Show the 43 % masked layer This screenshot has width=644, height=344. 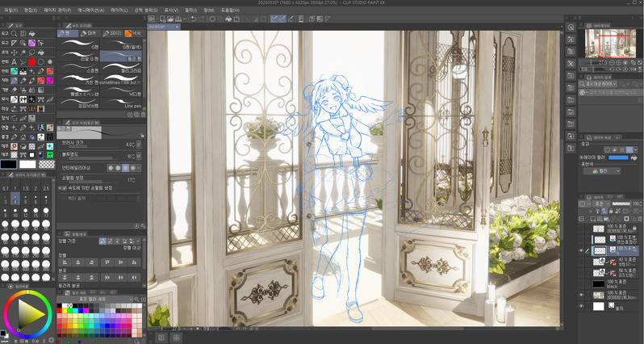[581, 262]
